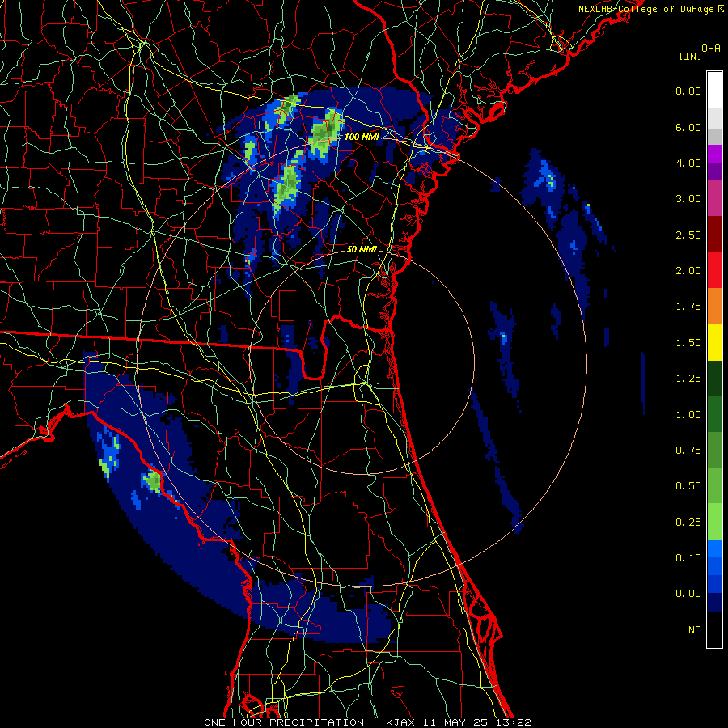This screenshot has height=728, width=728.
Task: Pick the darkest green swatch beside 1.25
Action: pyautogui.click(x=714, y=379)
